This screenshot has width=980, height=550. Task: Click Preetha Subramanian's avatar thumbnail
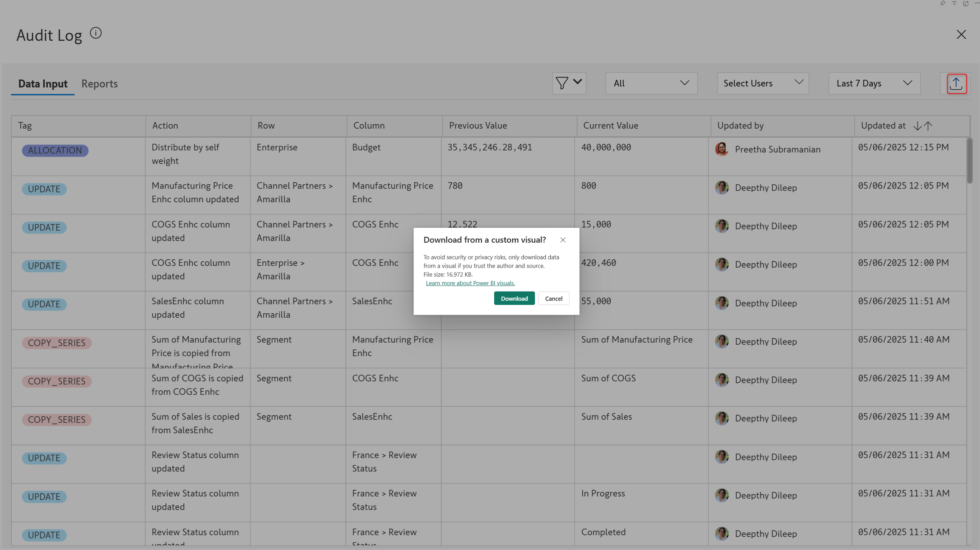pyautogui.click(x=721, y=149)
